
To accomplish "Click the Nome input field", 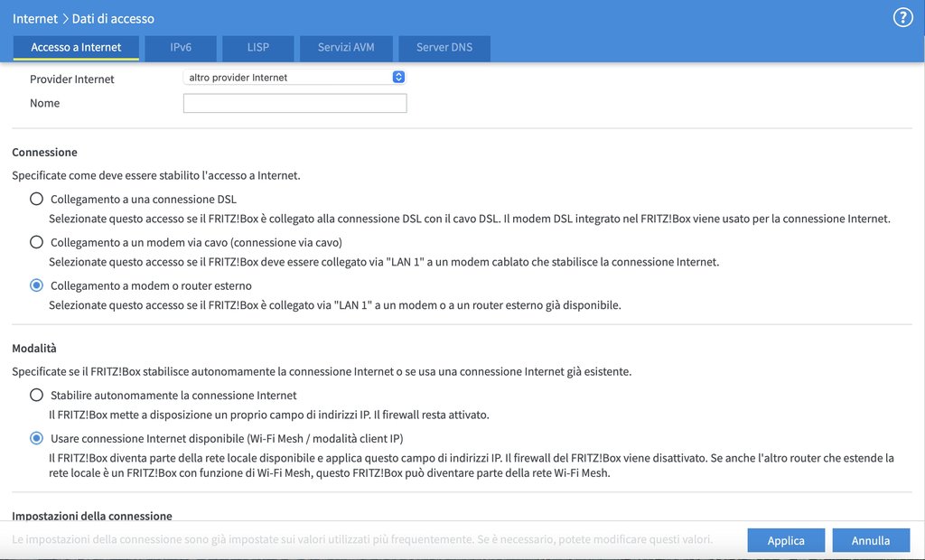I will click(295, 103).
